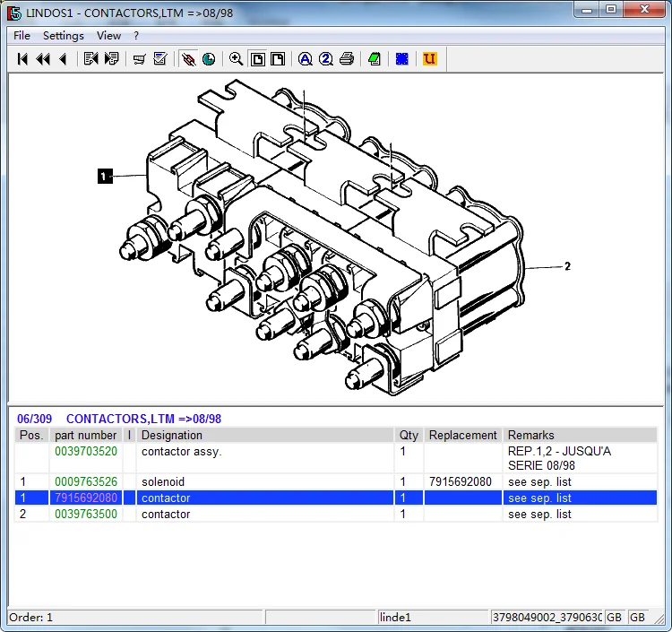This screenshot has width=672, height=632.
Task: Click part number 0009763526
Action: click(x=86, y=481)
